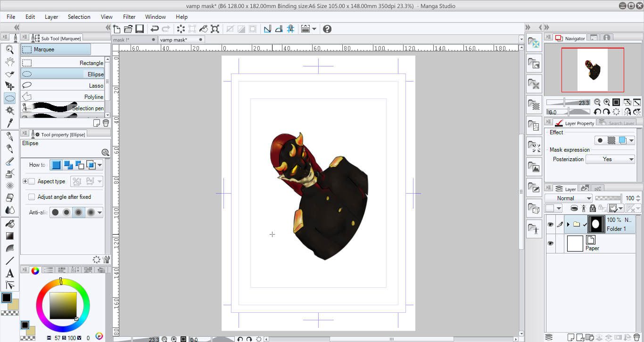Select the Blend droplets tool
The height and width of the screenshot is (342, 644).
(x=9, y=210)
